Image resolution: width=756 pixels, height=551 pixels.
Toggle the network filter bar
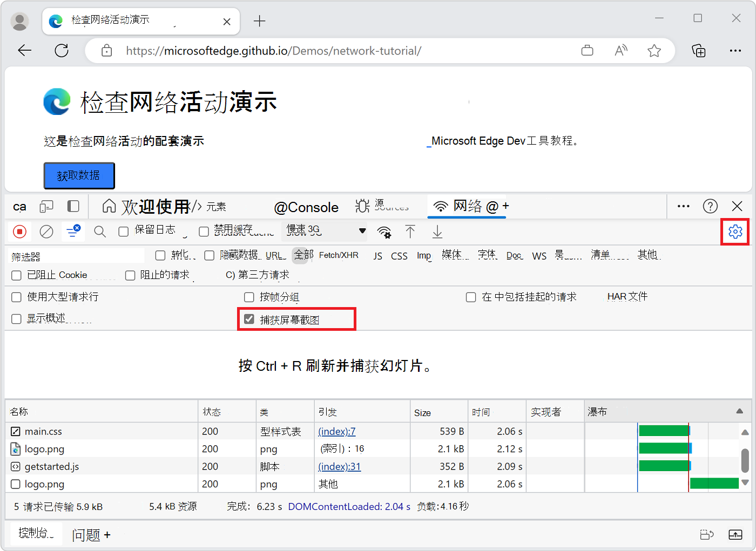[x=73, y=232]
